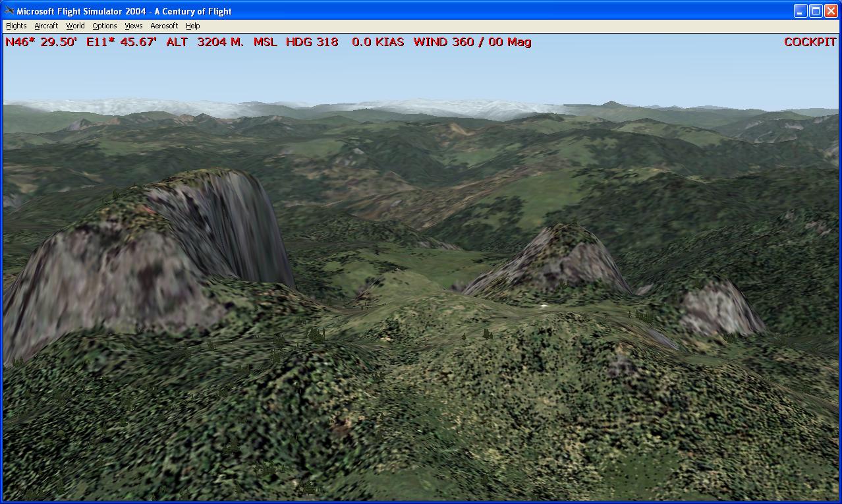The height and width of the screenshot is (504, 842).
Task: Open the World menu
Action: point(75,26)
